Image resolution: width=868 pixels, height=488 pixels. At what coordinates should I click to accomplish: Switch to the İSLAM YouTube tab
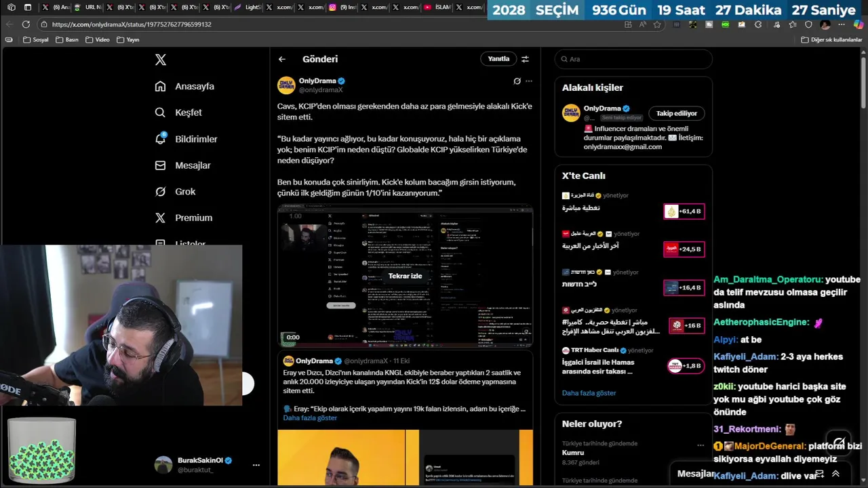tap(437, 7)
